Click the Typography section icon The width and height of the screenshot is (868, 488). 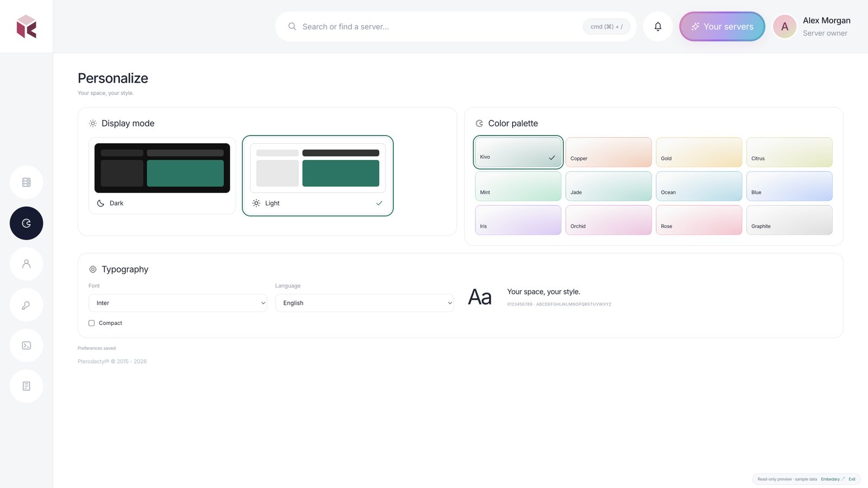93,269
